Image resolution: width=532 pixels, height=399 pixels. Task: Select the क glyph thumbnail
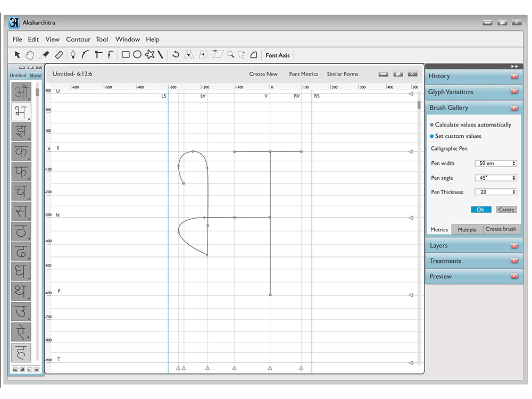coord(21,151)
